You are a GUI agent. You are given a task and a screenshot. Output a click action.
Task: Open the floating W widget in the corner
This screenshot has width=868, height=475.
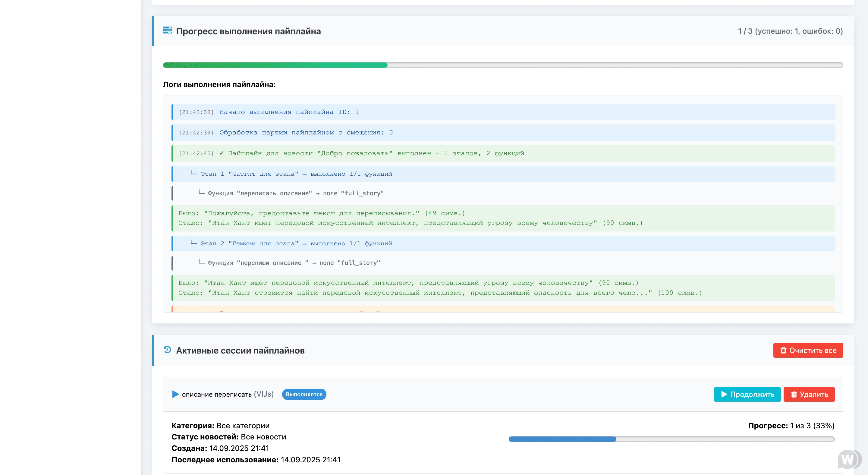coord(848,459)
